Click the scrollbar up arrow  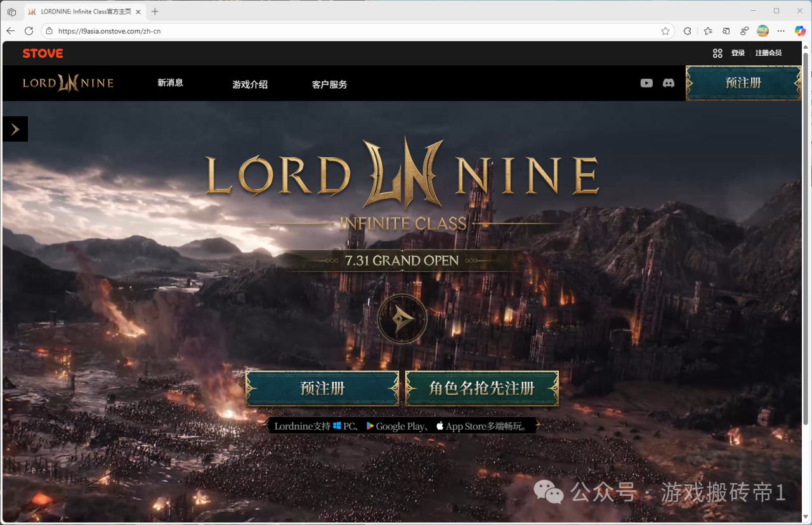[806, 46]
